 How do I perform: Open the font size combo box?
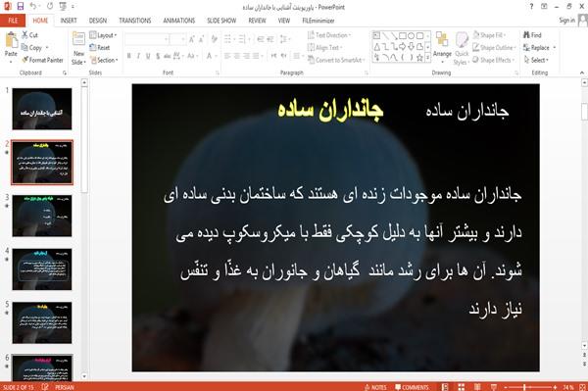[x=177, y=39]
